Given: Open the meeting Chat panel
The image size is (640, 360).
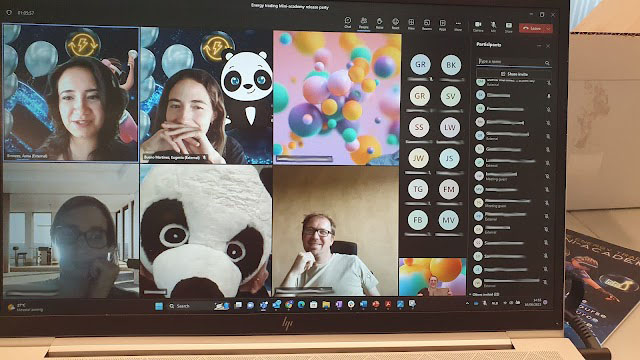Looking at the screenshot, I should click(x=348, y=22).
